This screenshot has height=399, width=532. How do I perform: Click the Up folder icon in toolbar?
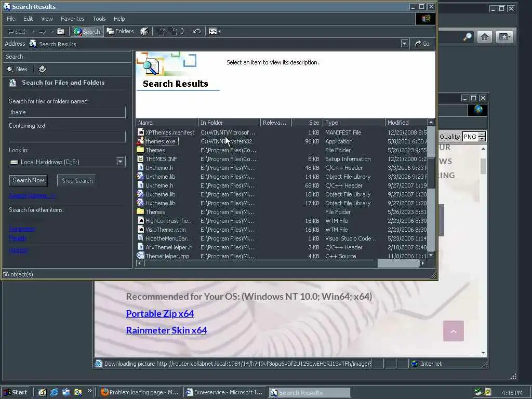pyautogui.click(x=61, y=32)
